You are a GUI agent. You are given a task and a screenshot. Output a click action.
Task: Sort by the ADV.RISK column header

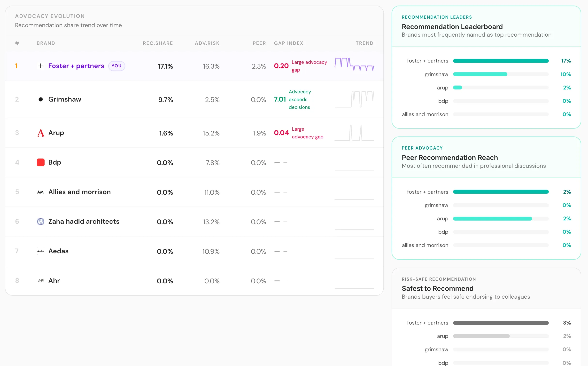click(207, 43)
